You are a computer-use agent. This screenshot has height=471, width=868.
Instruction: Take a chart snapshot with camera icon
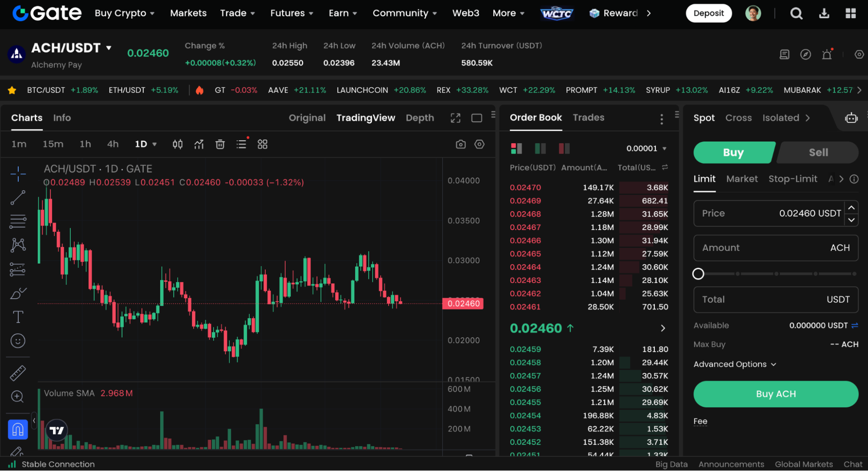tap(461, 144)
